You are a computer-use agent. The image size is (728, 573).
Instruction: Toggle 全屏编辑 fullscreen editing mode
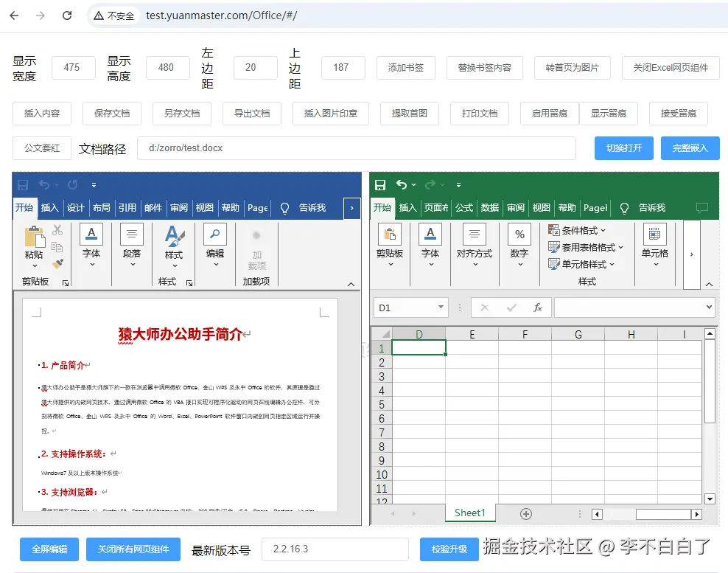tap(49, 549)
